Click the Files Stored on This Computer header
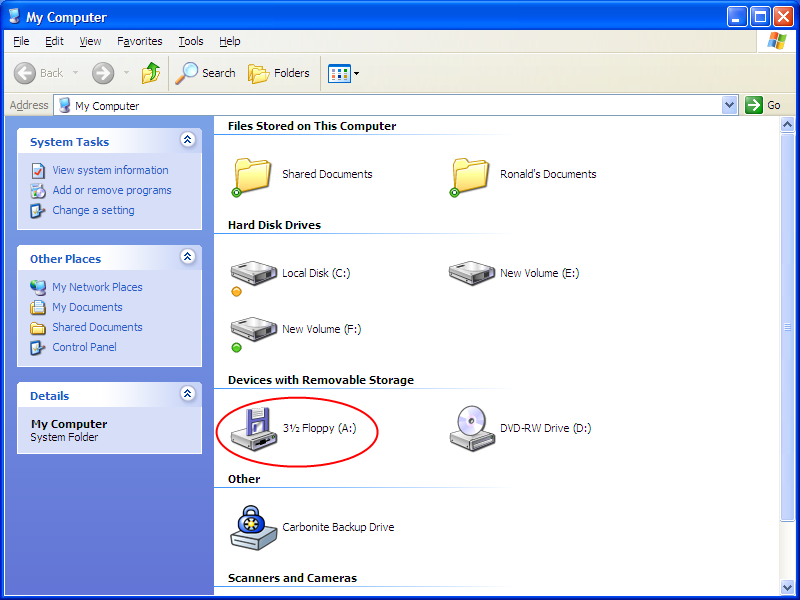800x600 pixels. [312, 126]
